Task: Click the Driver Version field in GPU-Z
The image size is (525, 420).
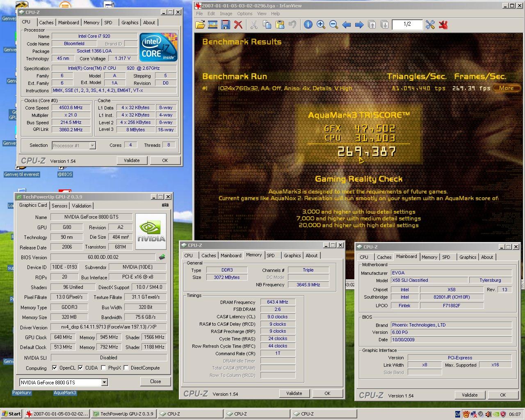Action: click(109, 327)
